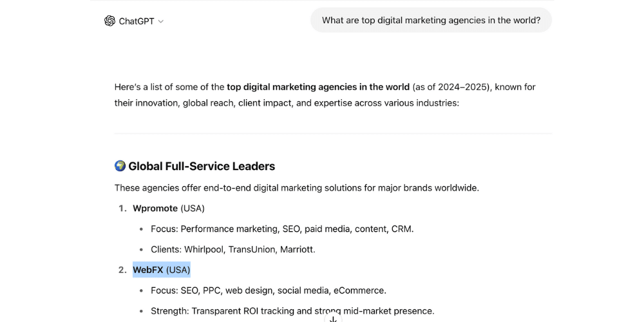Click list number 1 before Wpromote
644x322 pixels.
click(x=123, y=208)
